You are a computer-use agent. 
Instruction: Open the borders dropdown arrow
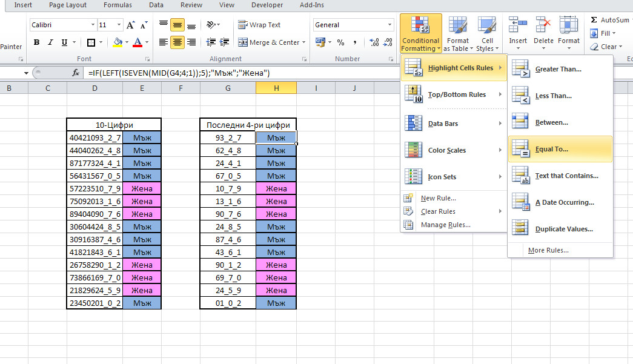101,42
